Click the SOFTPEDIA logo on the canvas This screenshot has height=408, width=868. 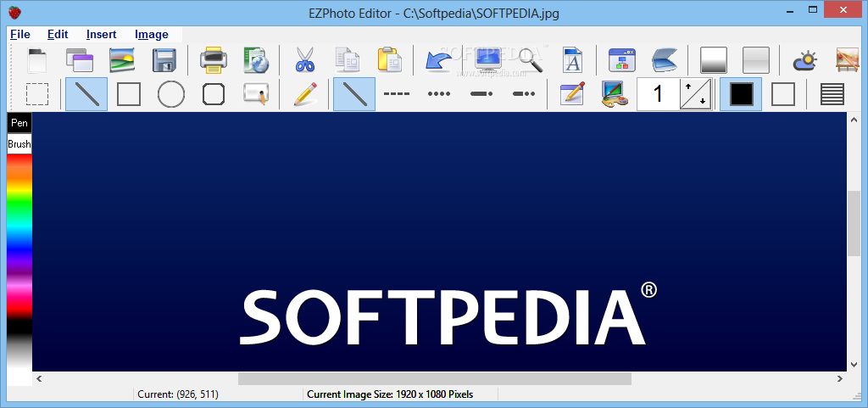[448, 316]
